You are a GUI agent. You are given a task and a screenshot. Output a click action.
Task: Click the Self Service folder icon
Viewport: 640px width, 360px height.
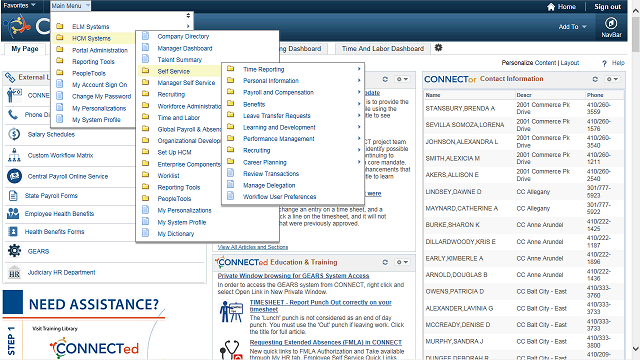145,71
